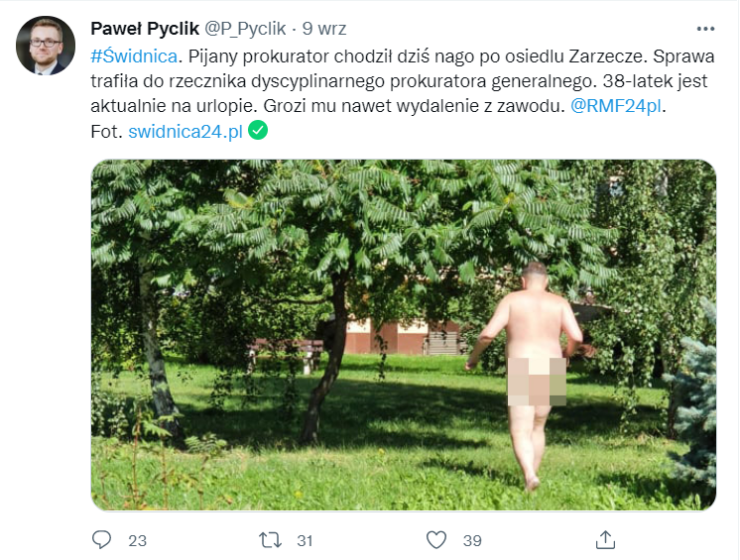This screenshot has width=740, height=560.
Task: Open the attached park photo
Action: point(404,335)
